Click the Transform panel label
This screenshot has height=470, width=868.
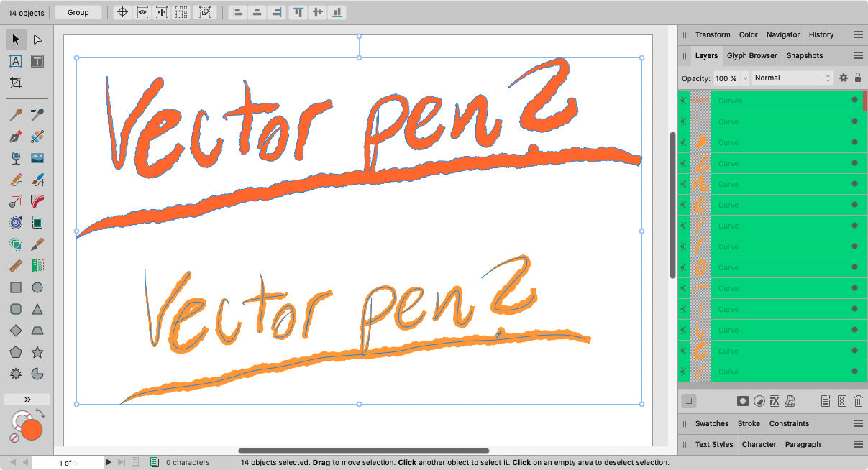[713, 34]
